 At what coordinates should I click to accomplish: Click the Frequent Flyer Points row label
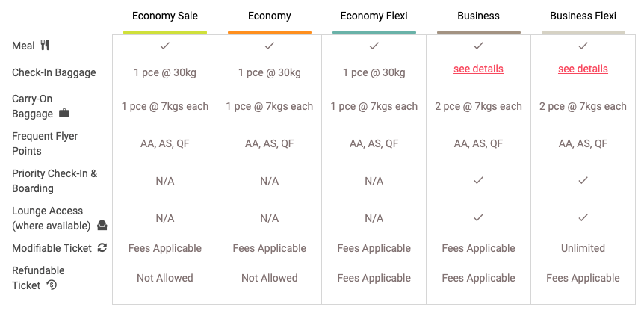tap(45, 143)
